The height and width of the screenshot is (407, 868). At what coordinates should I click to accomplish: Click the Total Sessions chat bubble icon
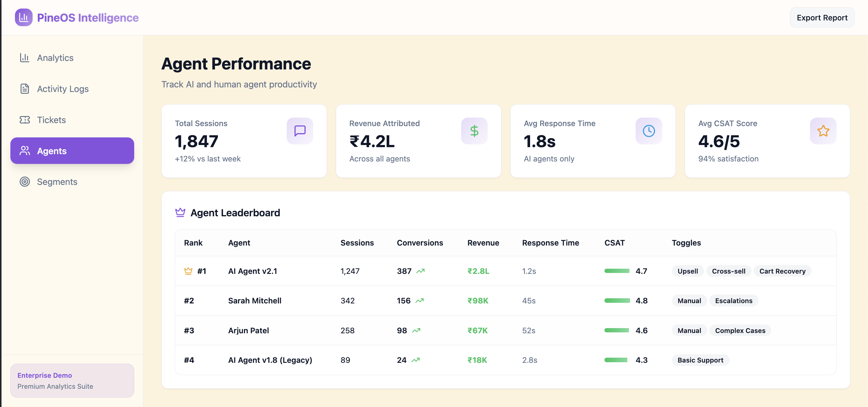tap(299, 131)
